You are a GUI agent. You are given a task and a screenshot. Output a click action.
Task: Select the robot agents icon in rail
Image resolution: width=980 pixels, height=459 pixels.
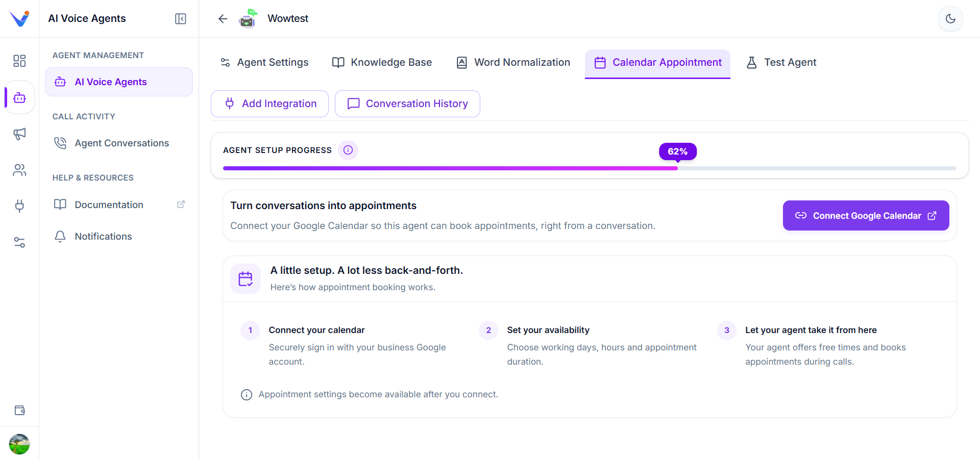(19, 97)
